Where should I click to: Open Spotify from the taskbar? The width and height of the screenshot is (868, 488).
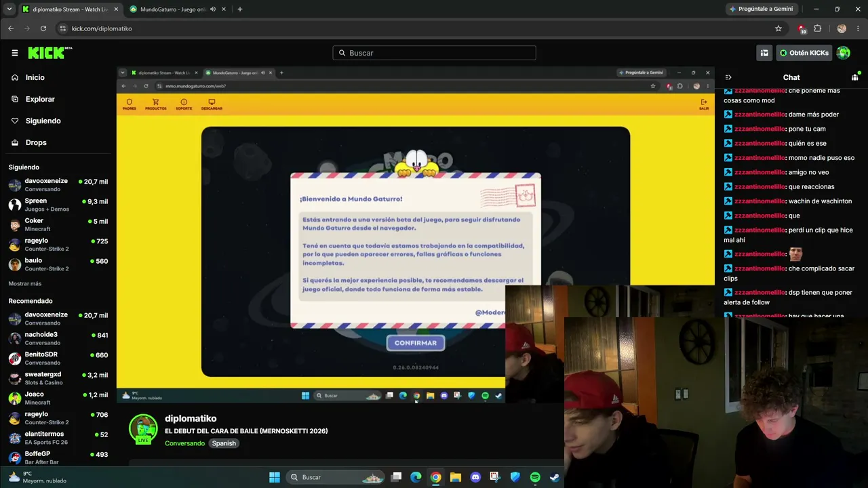pos(535,477)
